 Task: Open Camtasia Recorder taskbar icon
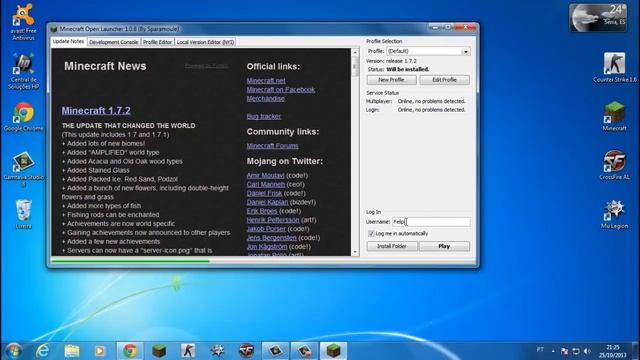coord(304,351)
